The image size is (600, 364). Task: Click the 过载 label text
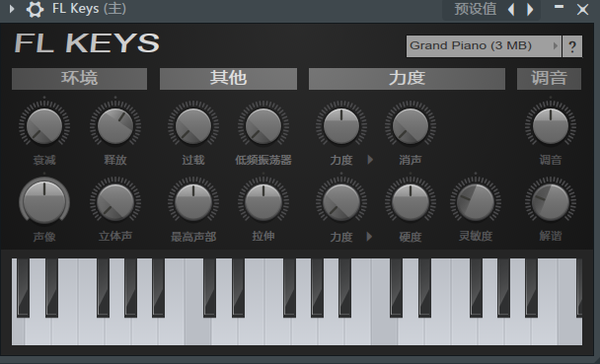(x=193, y=160)
